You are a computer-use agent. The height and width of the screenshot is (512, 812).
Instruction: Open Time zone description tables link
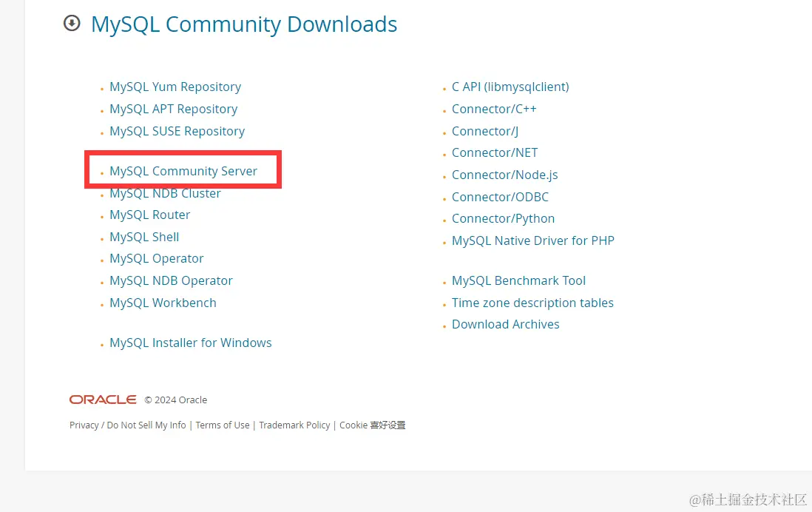tap(532, 303)
